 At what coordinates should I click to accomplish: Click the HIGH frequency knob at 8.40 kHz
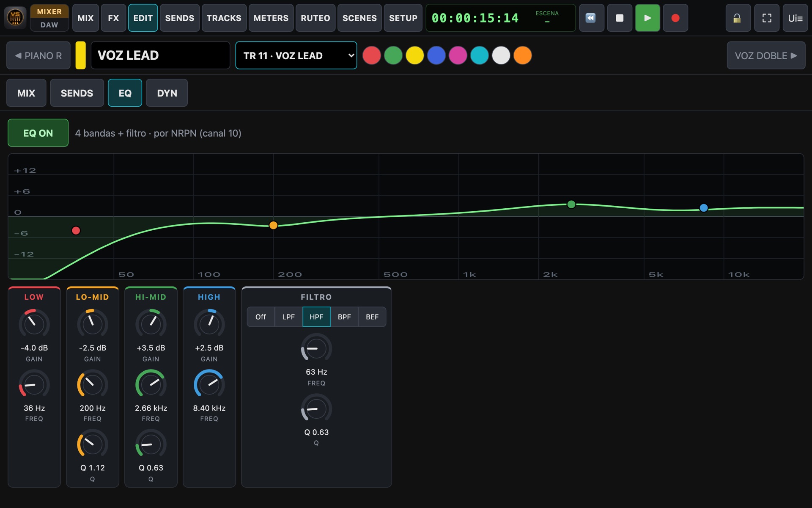point(209,384)
